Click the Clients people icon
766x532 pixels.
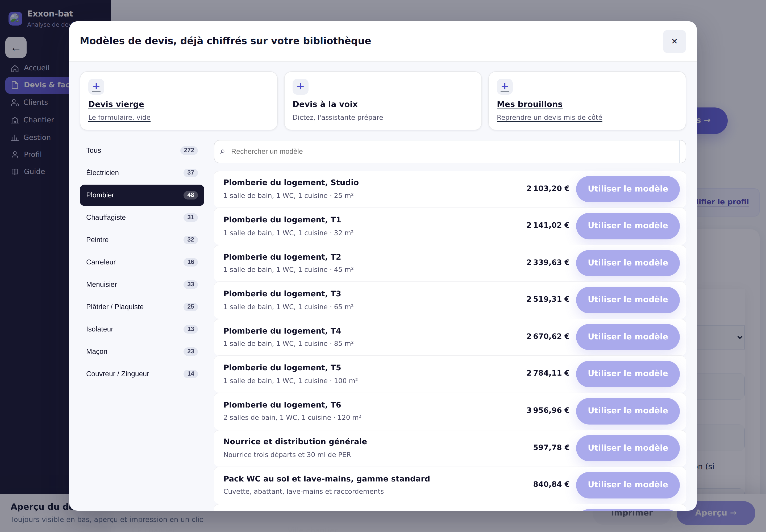15,103
